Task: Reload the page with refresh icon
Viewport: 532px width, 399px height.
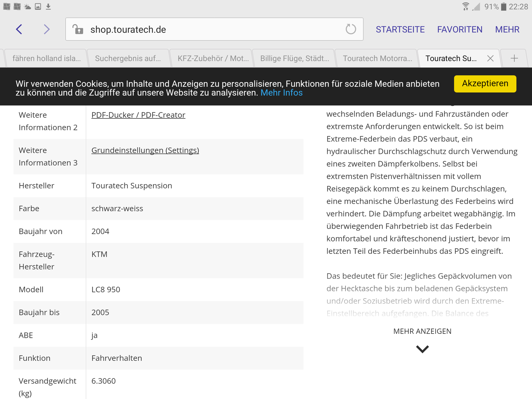Action: [350, 29]
